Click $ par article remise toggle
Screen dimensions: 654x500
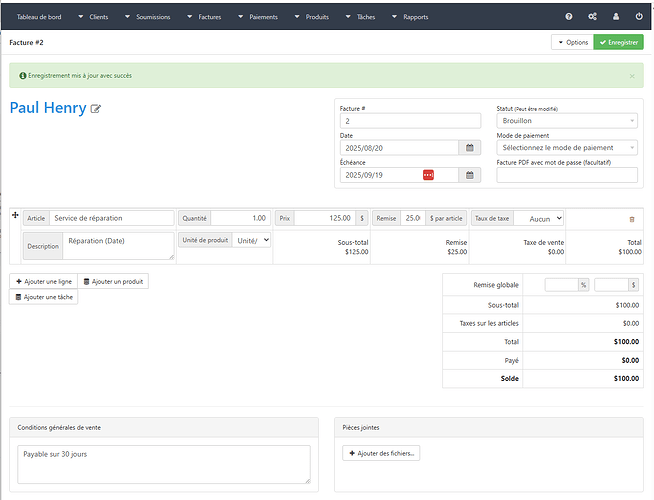click(446, 218)
